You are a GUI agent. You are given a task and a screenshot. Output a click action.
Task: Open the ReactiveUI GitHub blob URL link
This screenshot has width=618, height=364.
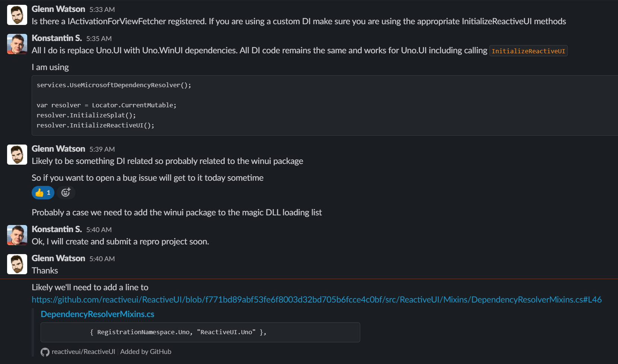pyautogui.click(x=317, y=299)
